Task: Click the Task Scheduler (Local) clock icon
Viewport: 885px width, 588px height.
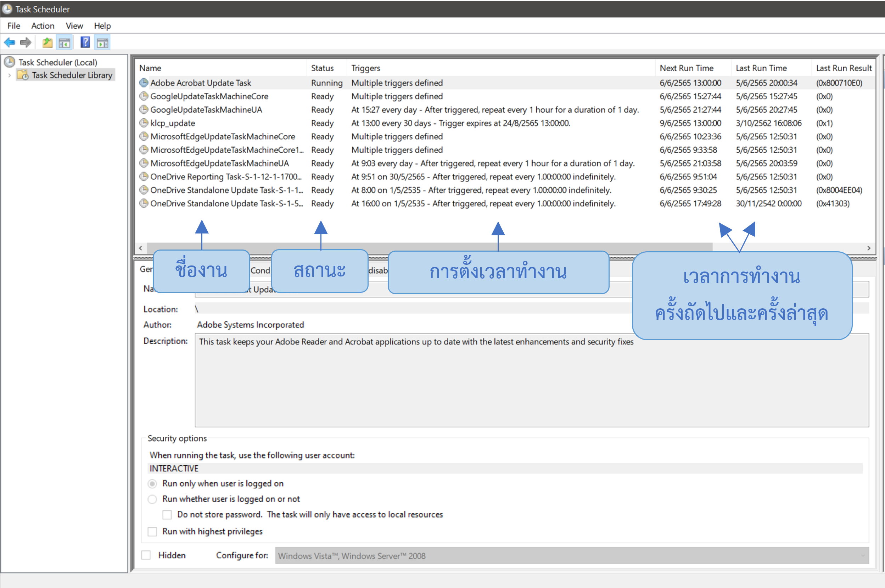Action: click(10, 62)
